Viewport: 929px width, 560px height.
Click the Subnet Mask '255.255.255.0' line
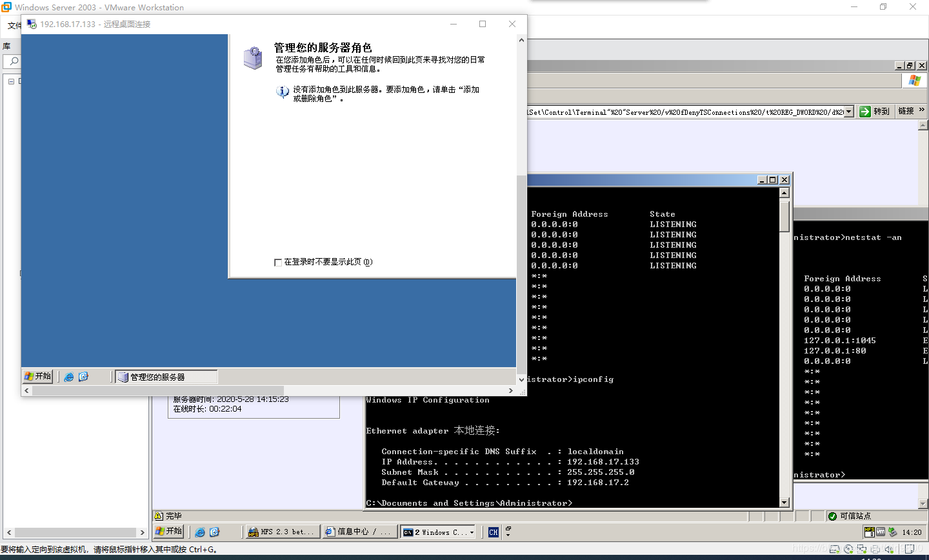508,472
